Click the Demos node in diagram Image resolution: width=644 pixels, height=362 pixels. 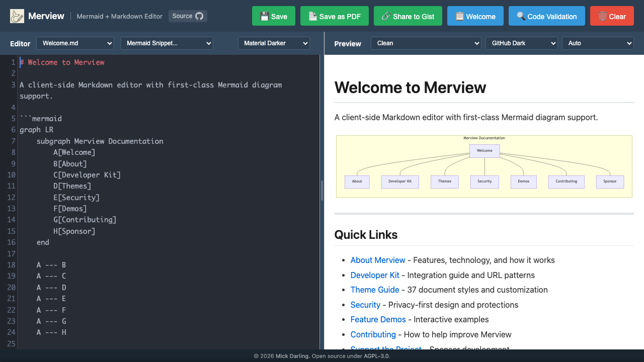(x=524, y=182)
